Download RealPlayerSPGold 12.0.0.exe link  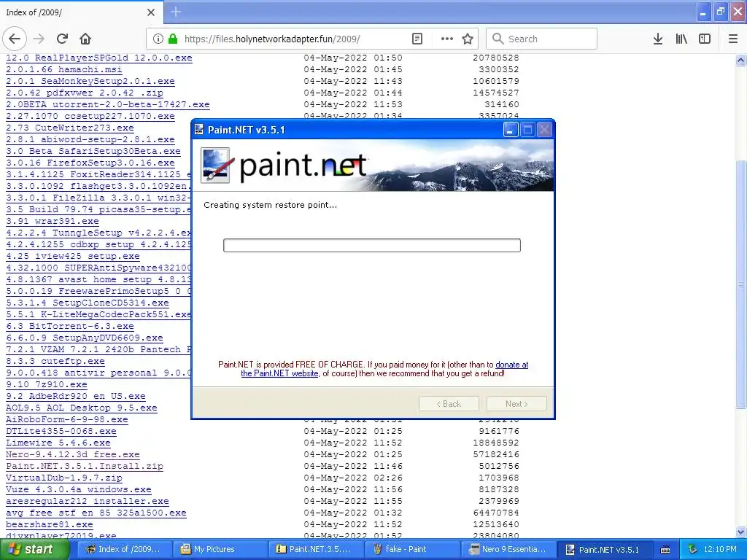[99, 58]
